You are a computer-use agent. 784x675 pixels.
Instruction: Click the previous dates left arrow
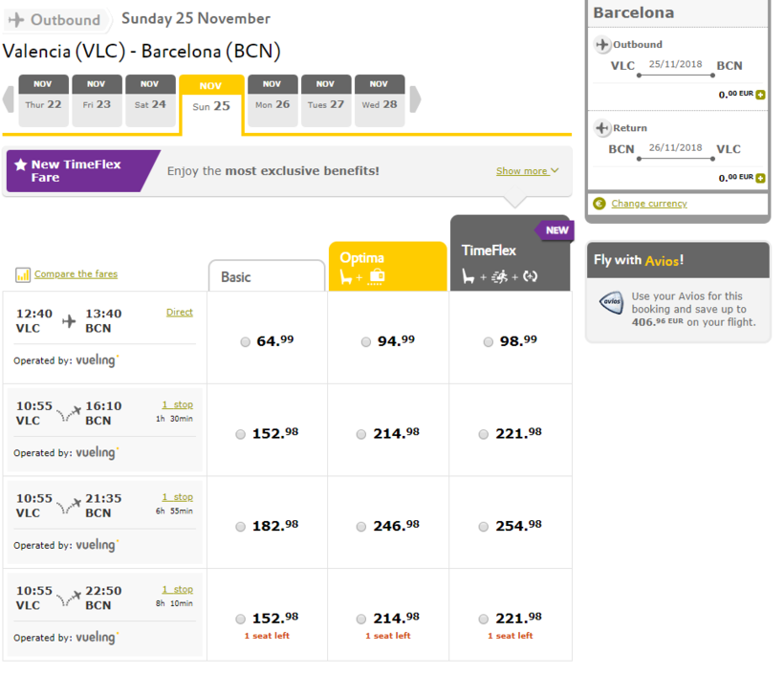tap(9, 99)
